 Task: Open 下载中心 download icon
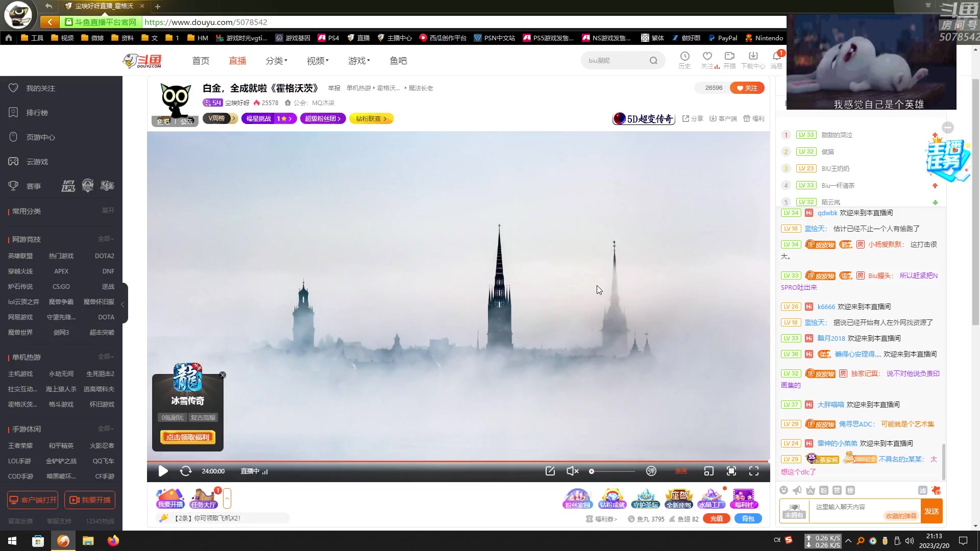point(753,60)
